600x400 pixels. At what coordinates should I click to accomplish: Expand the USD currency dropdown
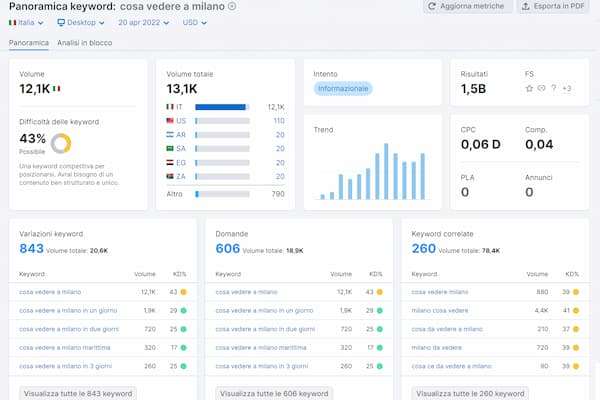click(x=195, y=22)
